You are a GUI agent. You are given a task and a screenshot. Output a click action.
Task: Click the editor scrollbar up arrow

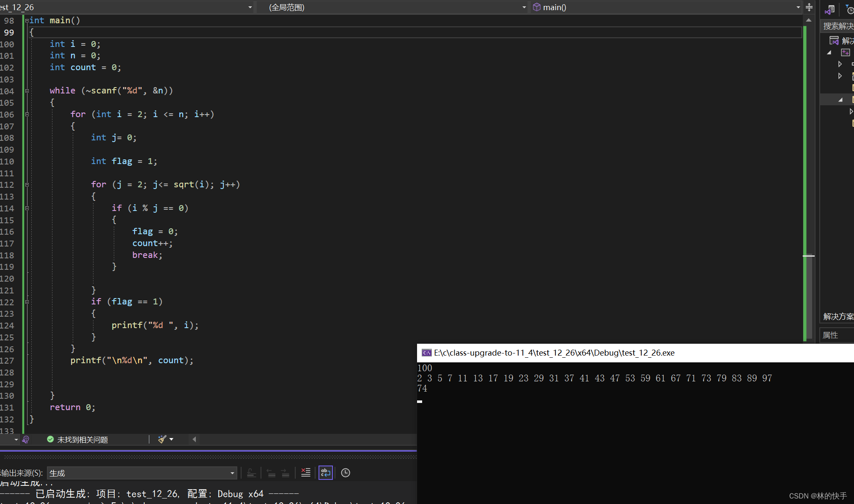[809, 20]
